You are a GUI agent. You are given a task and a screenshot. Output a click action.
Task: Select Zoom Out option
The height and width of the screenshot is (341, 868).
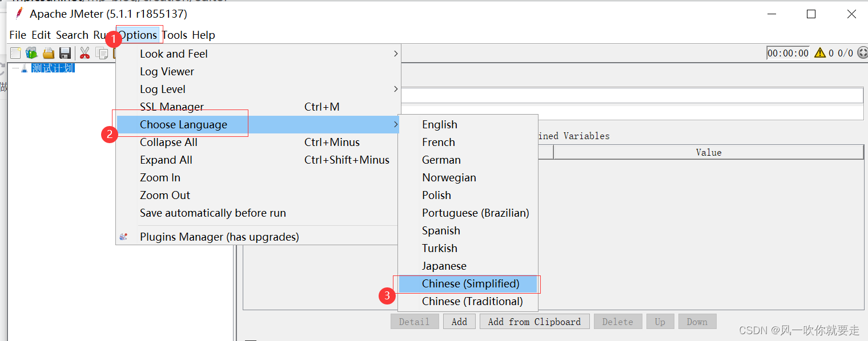[258, 195]
